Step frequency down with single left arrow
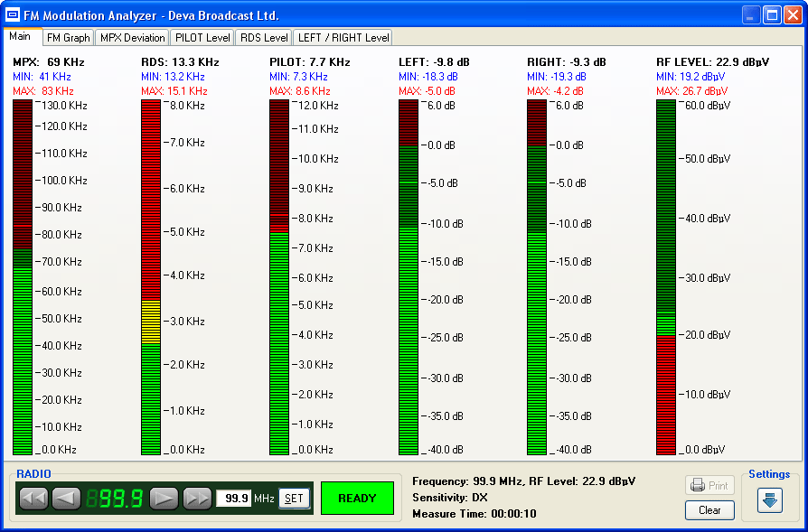808x532 pixels. [66, 498]
